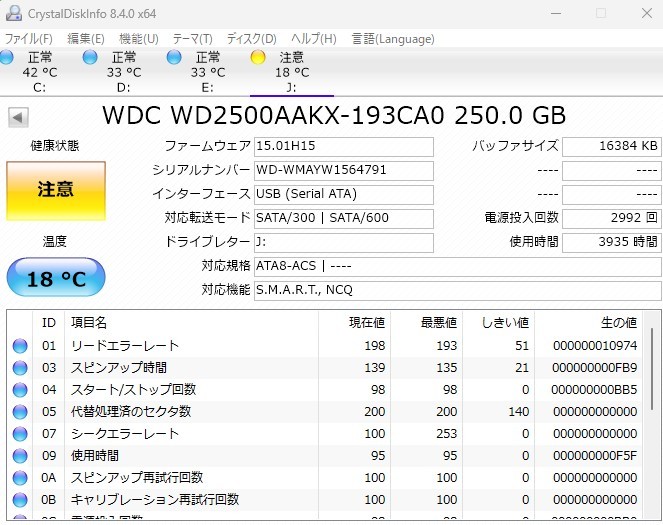Click the yellow caution icon for drive J:
The image size is (663, 525).
pos(258,57)
